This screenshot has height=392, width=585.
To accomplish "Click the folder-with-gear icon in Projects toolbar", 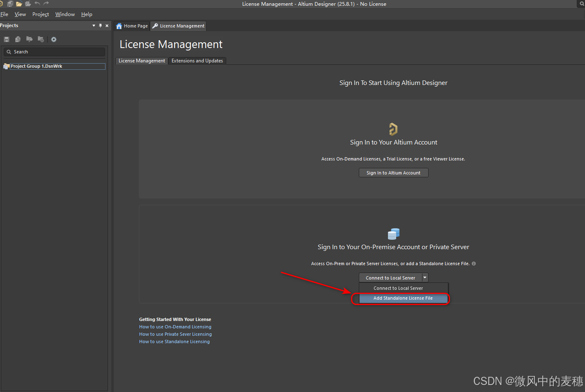I will (41, 39).
